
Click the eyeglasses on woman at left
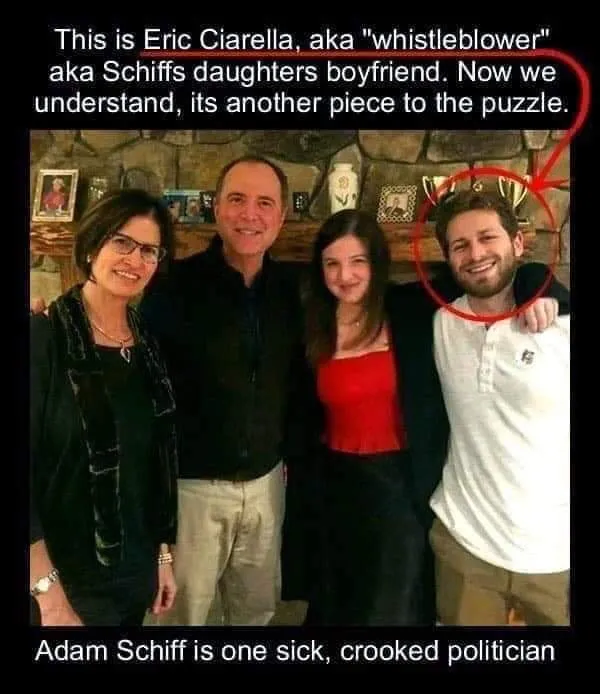tap(135, 249)
